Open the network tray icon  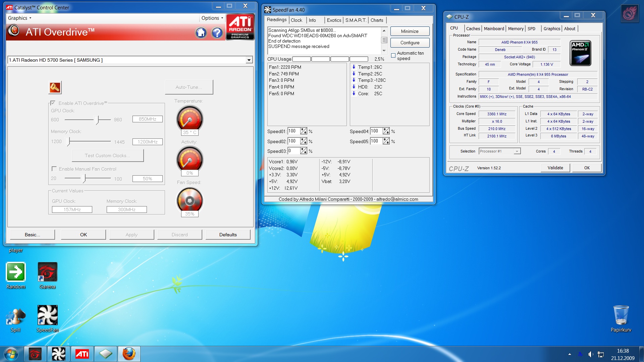tap(601, 354)
